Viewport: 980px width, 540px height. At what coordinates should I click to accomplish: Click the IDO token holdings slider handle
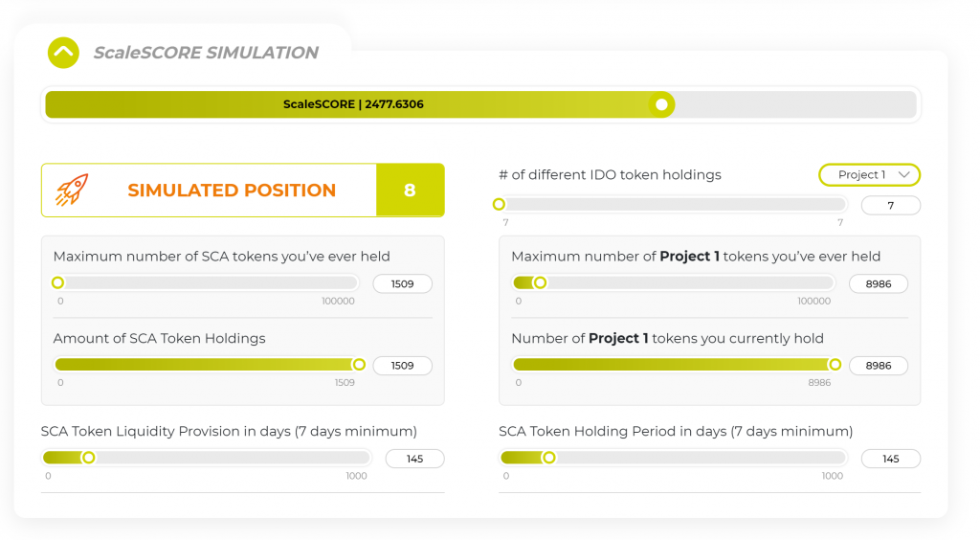[499, 204]
